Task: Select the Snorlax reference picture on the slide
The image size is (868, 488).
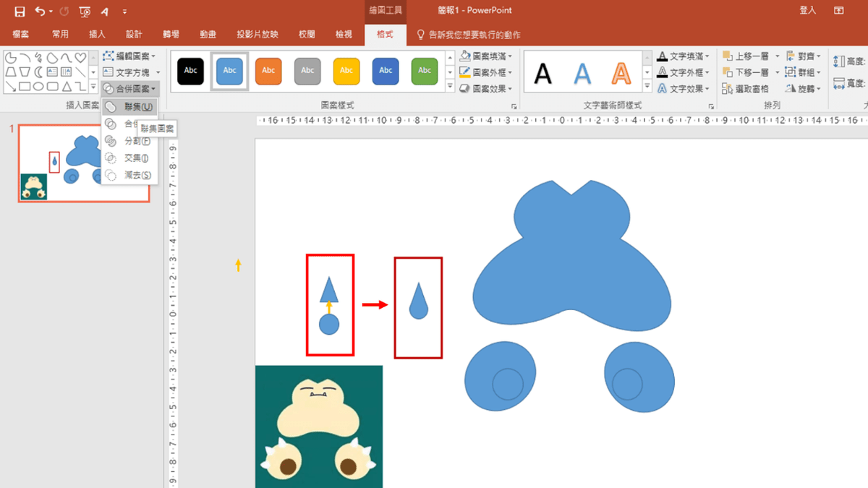Action: [319, 427]
